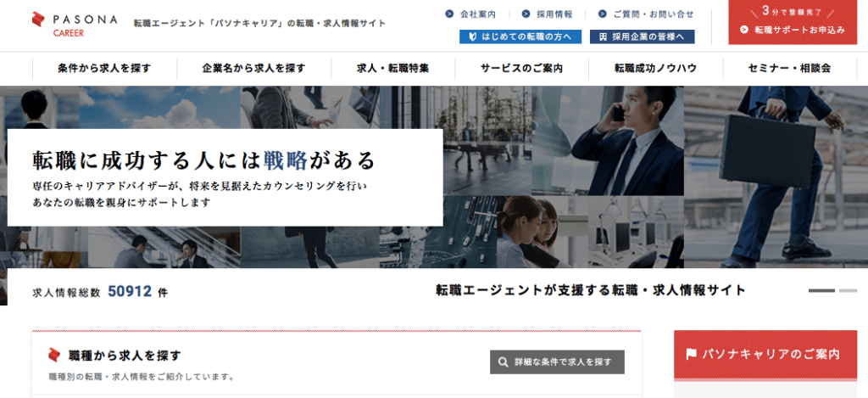The image size is (868, 398).
Task: Click the arrow icon beside 会社案内
Action: [x=449, y=14]
